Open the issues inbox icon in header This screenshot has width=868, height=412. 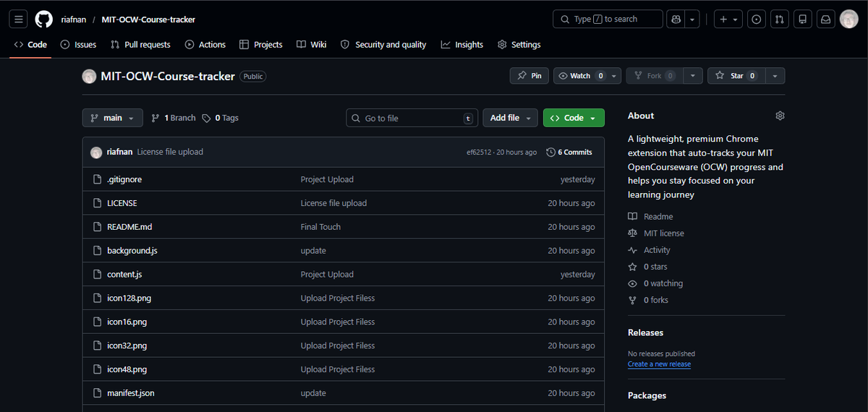tap(757, 20)
